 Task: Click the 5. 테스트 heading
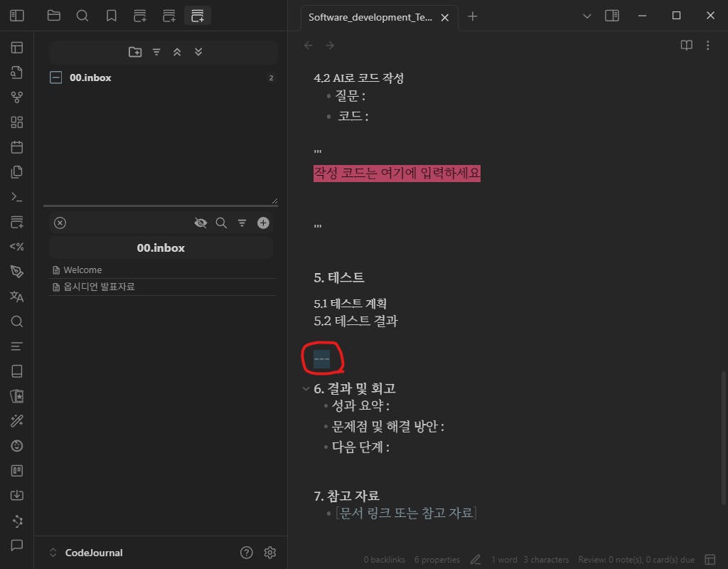(339, 278)
